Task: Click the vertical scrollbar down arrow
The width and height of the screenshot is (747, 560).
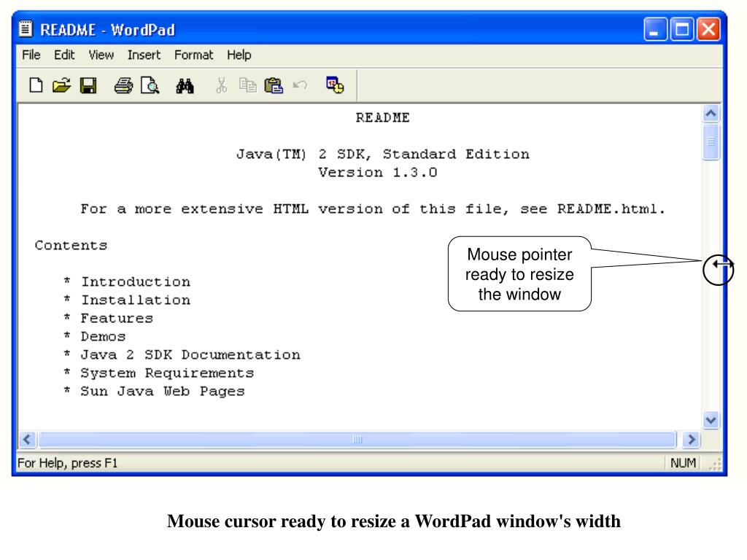Action: coord(711,421)
